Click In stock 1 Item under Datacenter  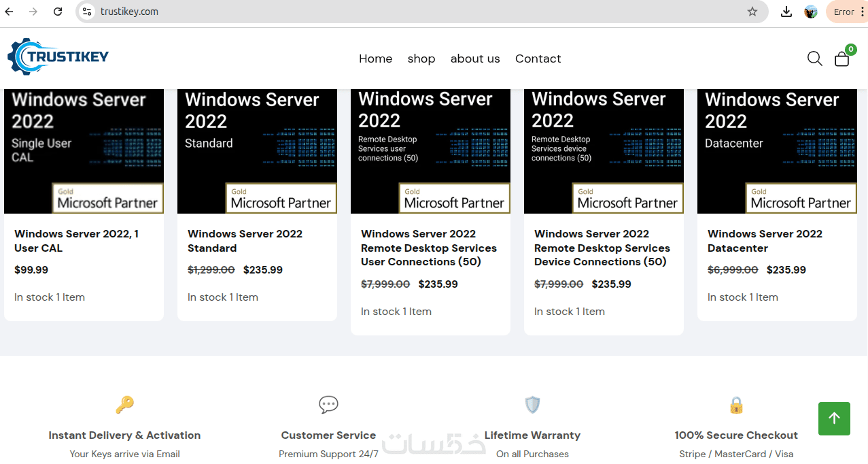pos(743,297)
